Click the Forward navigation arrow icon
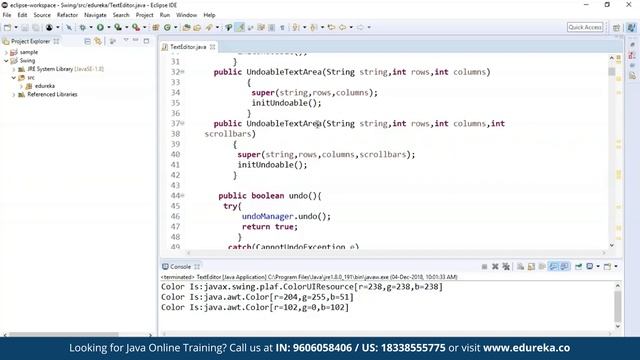 pos(360,27)
